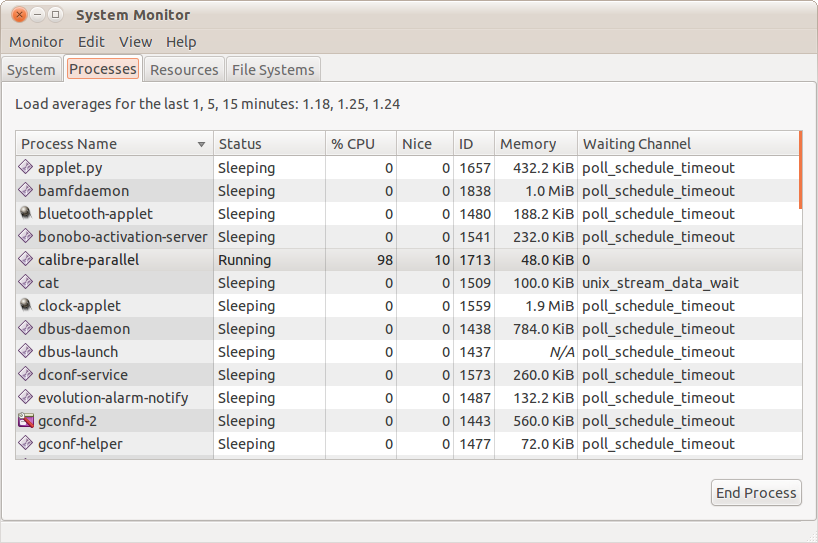Click the Process Name sort arrow
Screen dimensions: 818x543
click(x=202, y=145)
